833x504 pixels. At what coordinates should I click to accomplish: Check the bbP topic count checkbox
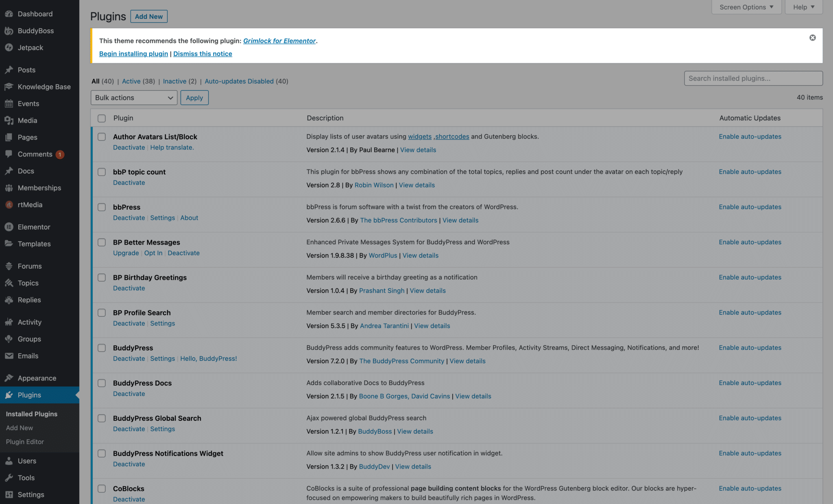(x=102, y=172)
